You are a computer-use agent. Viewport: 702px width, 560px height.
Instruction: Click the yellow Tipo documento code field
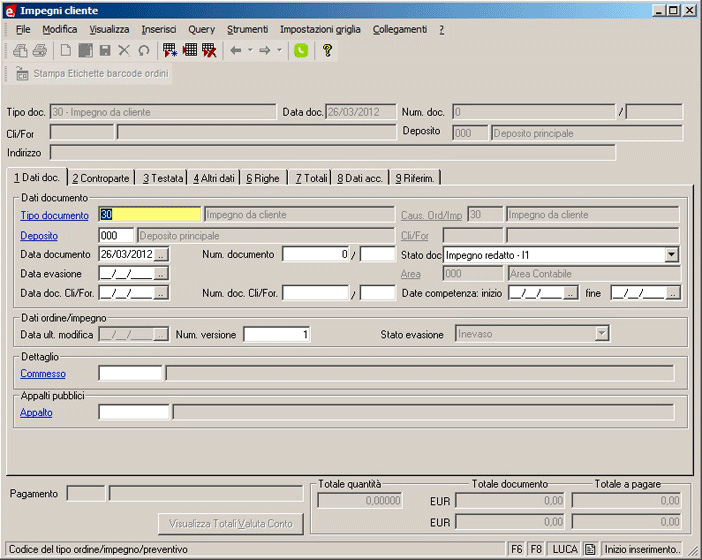(150, 214)
